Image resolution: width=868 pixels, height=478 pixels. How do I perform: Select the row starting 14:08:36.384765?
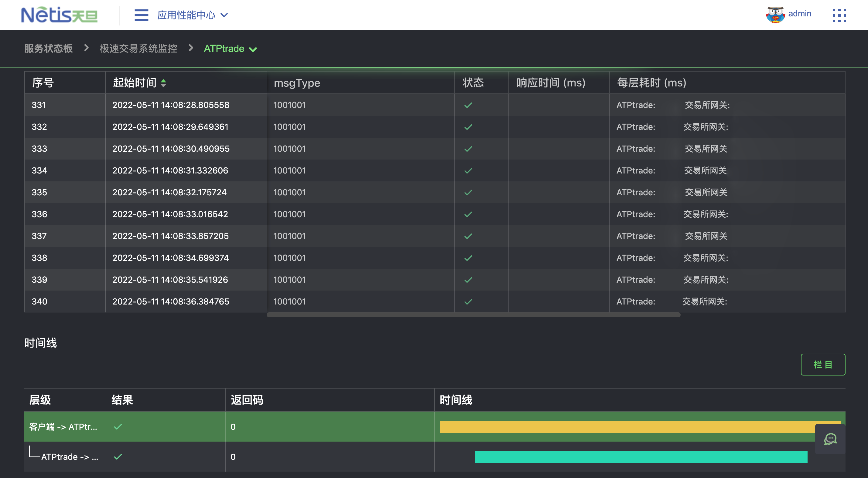[170, 301]
